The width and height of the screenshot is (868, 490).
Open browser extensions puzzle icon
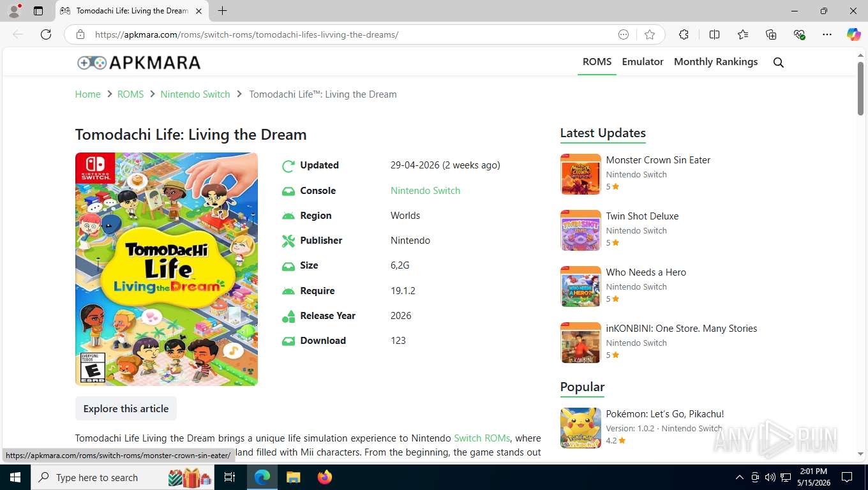[684, 34]
